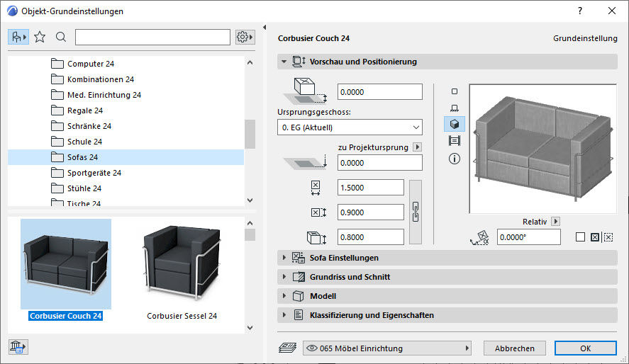Image resolution: width=629 pixels, height=364 pixels.
Task: Disable mirroring with the empty square toggle
Action: click(580, 237)
